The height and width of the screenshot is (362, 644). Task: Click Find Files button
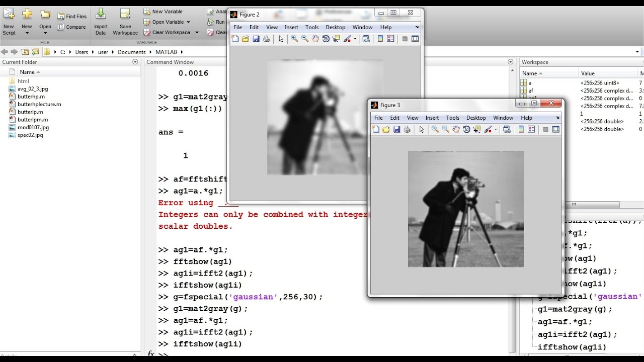72,17
